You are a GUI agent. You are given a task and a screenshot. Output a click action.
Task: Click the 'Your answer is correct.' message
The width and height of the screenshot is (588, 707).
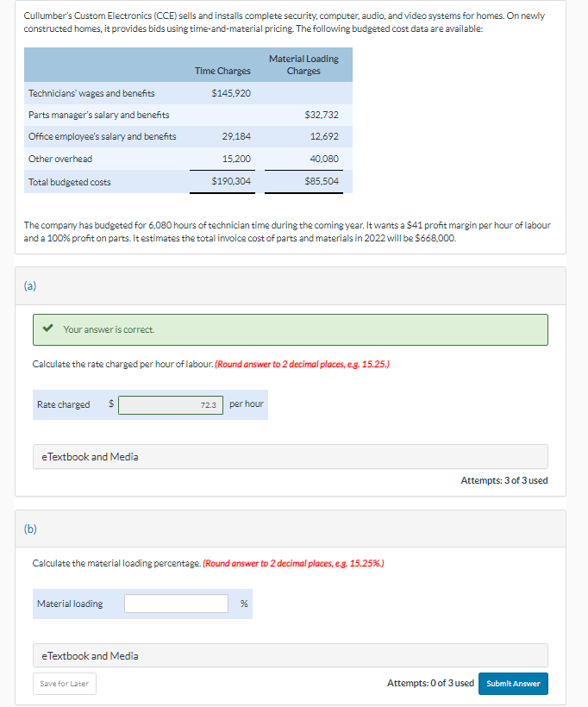(109, 329)
